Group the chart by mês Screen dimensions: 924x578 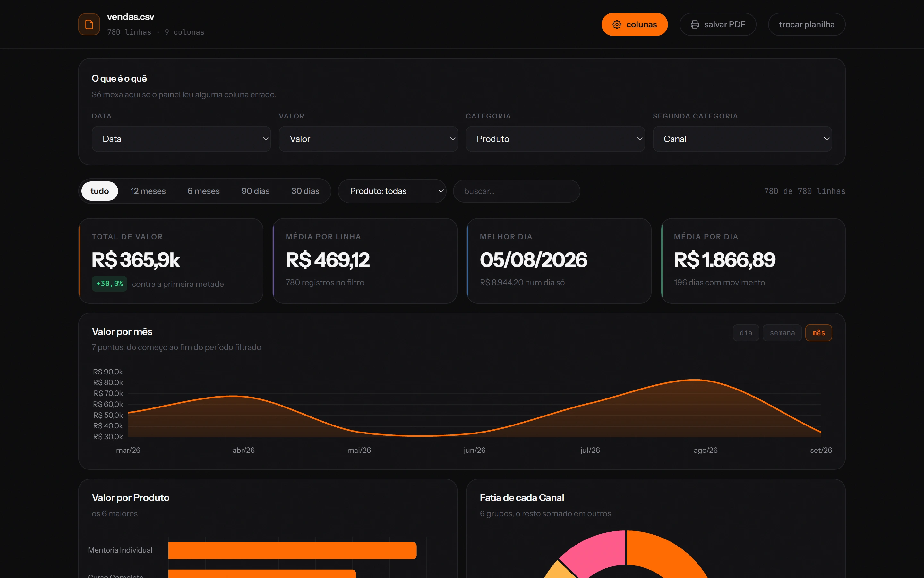818,333
